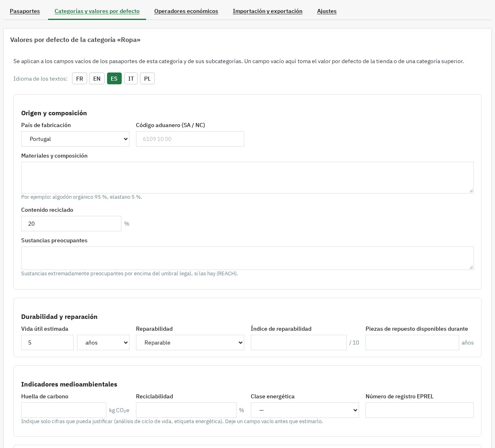
Task: Focus the Índice de reparabilidad field
Action: [x=299, y=343]
